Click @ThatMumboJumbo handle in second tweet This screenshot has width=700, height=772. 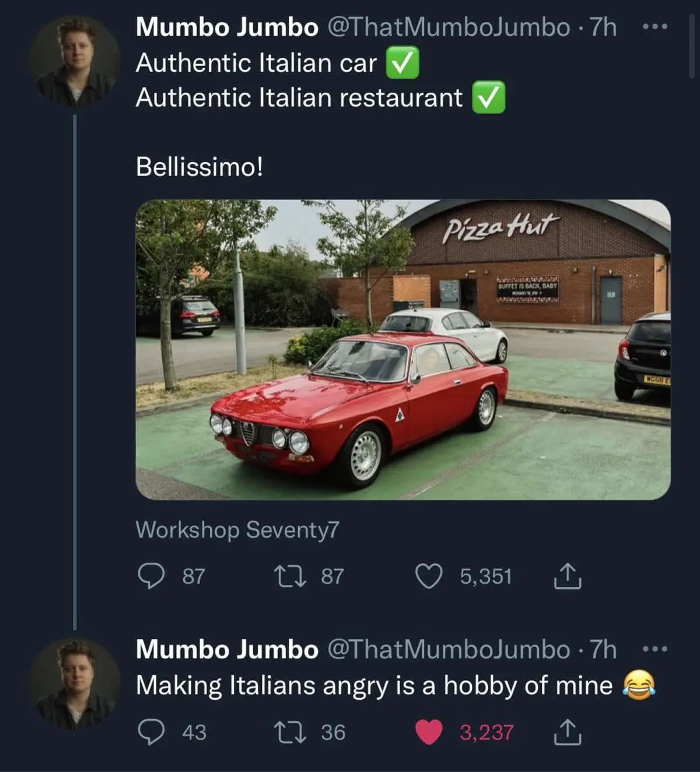click(x=449, y=649)
